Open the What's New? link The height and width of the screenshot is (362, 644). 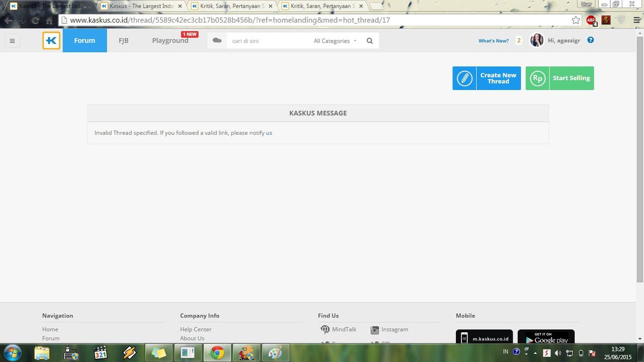pyautogui.click(x=494, y=41)
